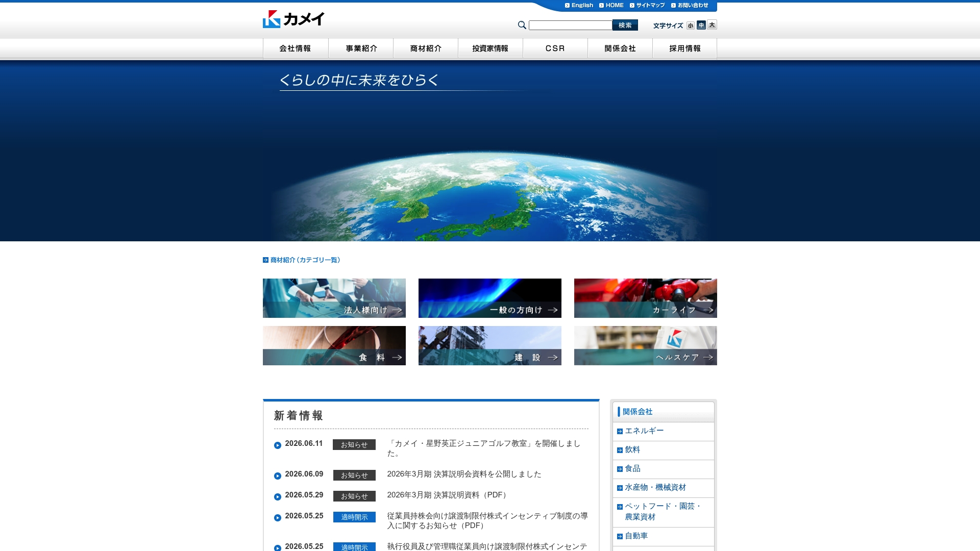
Task: Set font size to small (小)
Action: coord(690,26)
